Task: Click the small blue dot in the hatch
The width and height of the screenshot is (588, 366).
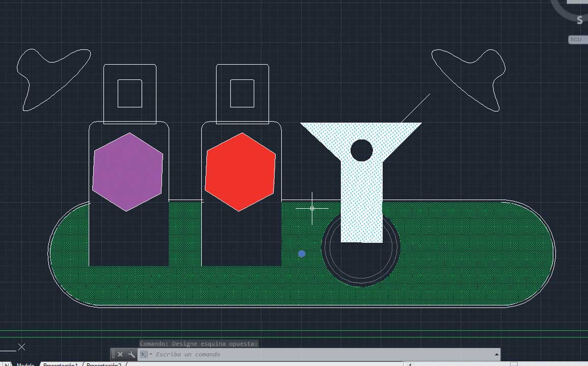Action: tap(302, 254)
